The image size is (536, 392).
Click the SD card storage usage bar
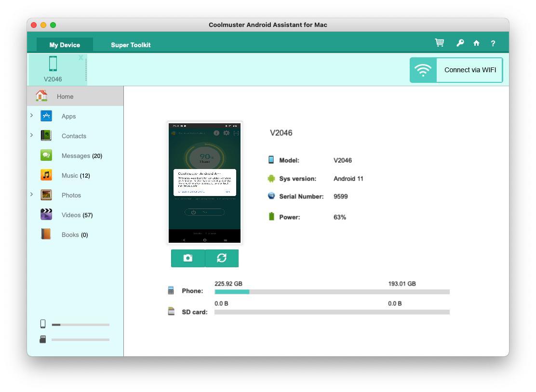coord(332,312)
